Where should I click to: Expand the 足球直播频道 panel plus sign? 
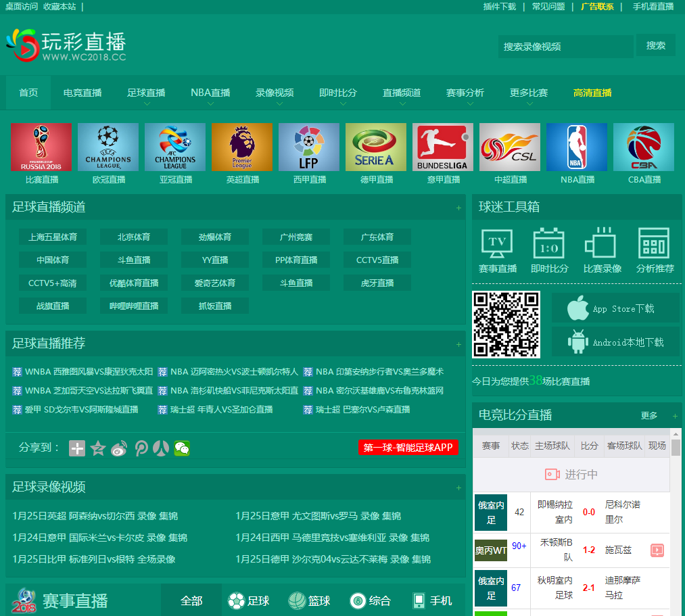(458, 208)
